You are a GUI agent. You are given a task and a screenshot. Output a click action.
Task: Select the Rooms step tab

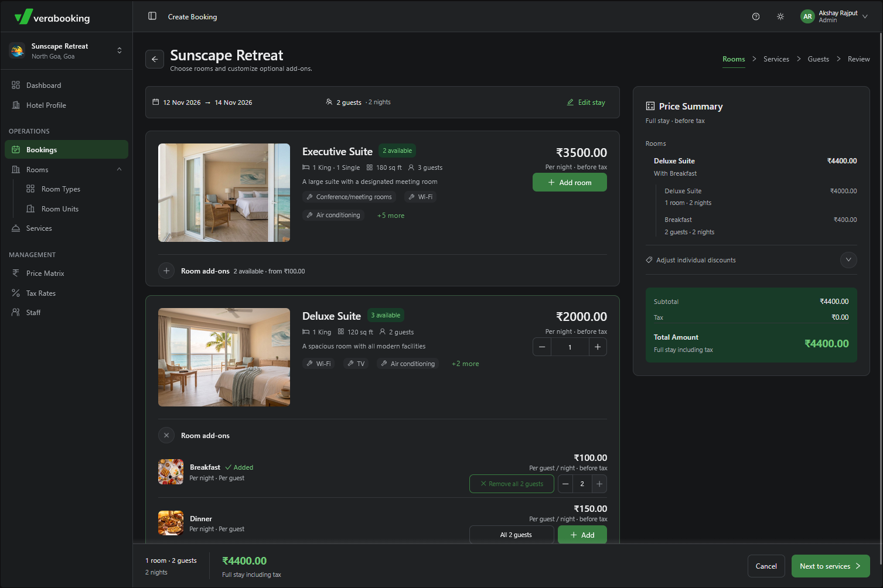[734, 59]
